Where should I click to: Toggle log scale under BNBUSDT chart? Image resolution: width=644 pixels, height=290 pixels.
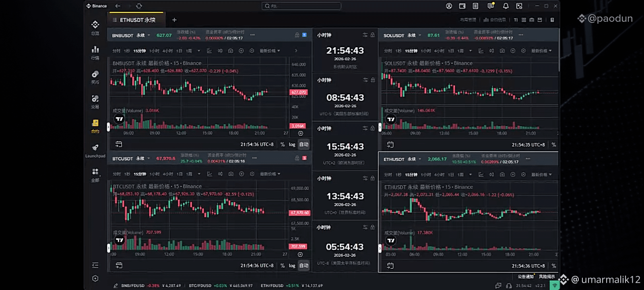(292, 145)
